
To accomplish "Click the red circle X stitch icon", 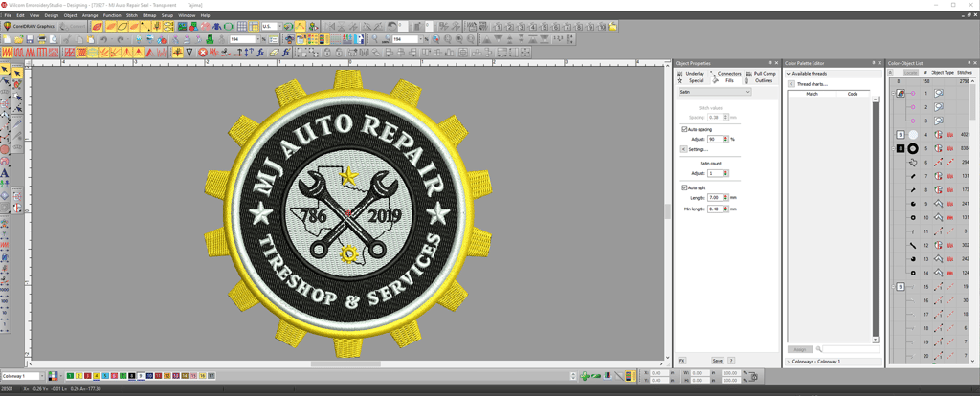I will pyautogui.click(x=203, y=52).
